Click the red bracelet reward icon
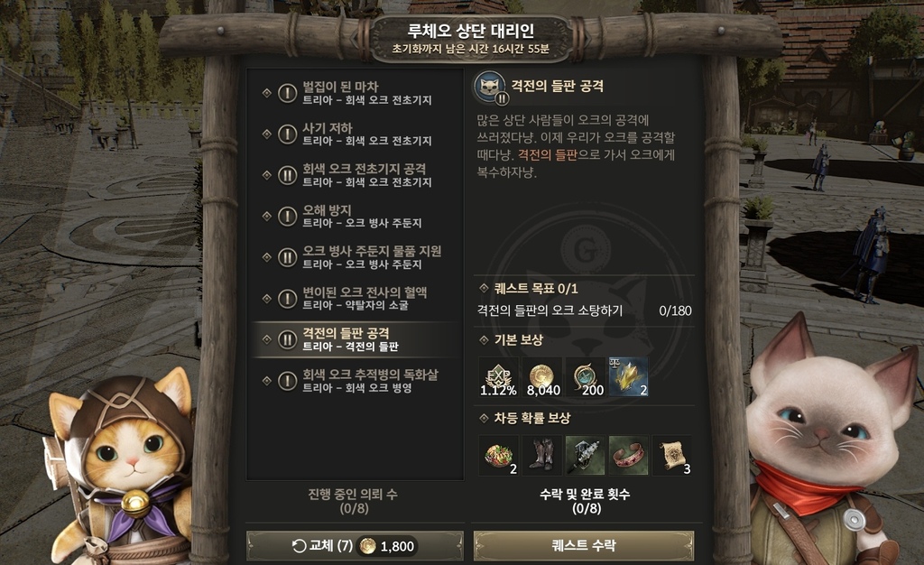This screenshot has width=924, height=565. click(x=629, y=456)
